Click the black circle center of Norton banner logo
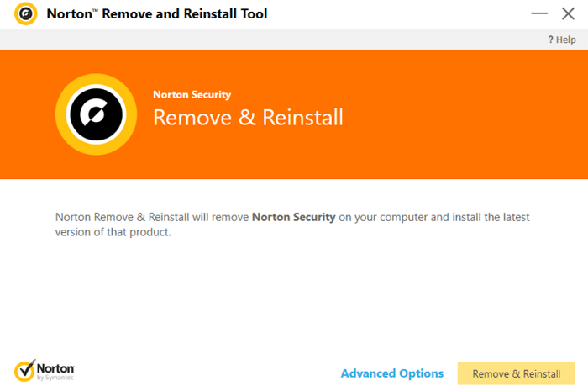Screen dimensions: 588x391 tap(96, 114)
